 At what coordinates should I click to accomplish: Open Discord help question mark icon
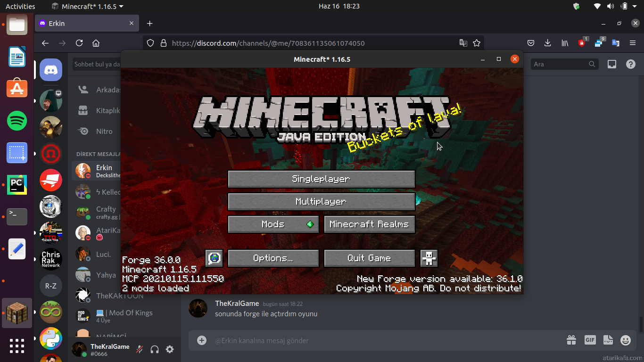[x=631, y=64]
